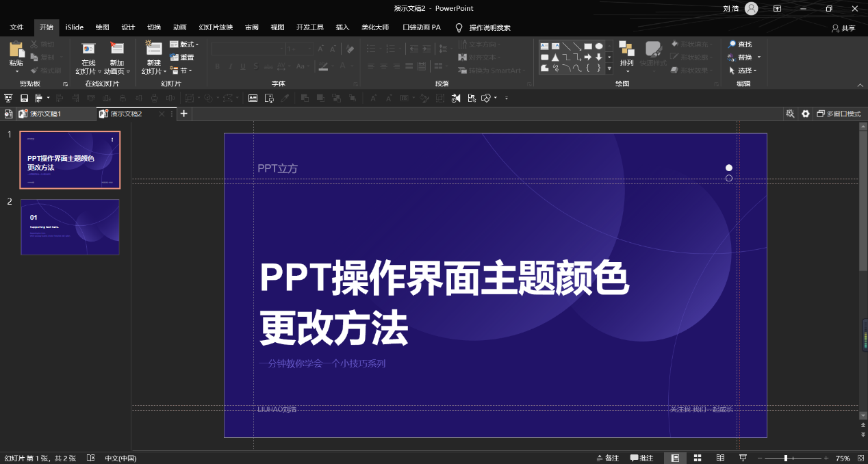Switch to the iSlide tab

point(75,27)
